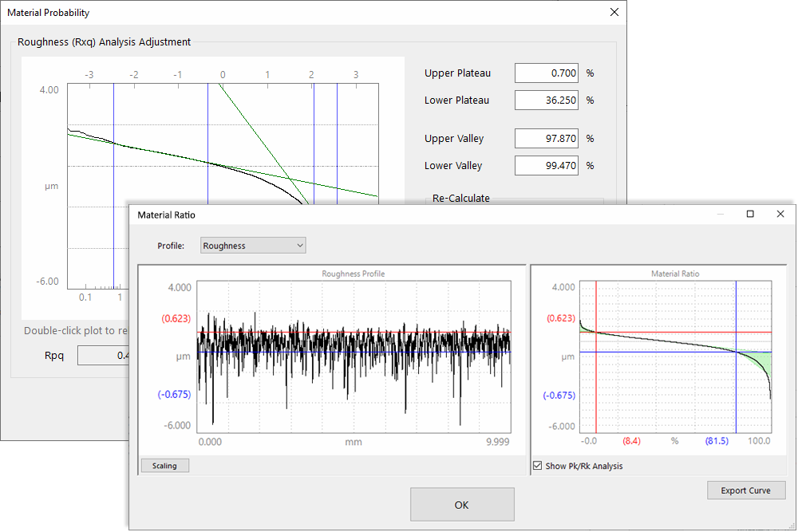Edit the Lower Valley value field
The image size is (798, 532).
pos(546,165)
